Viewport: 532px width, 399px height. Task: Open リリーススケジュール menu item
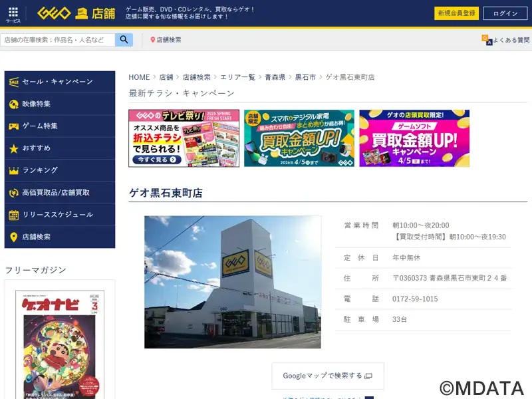click(x=60, y=215)
